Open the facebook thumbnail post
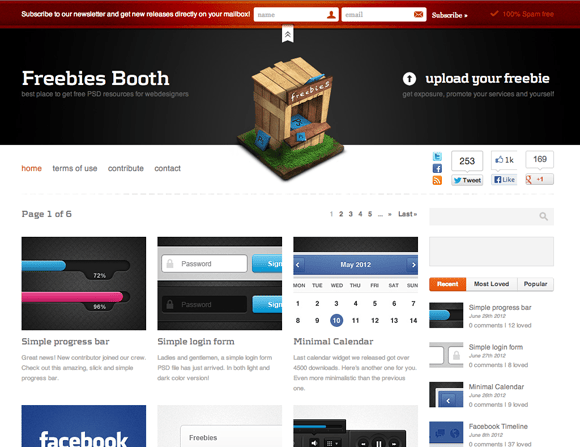This screenshot has width=580, height=447. point(84,426)
